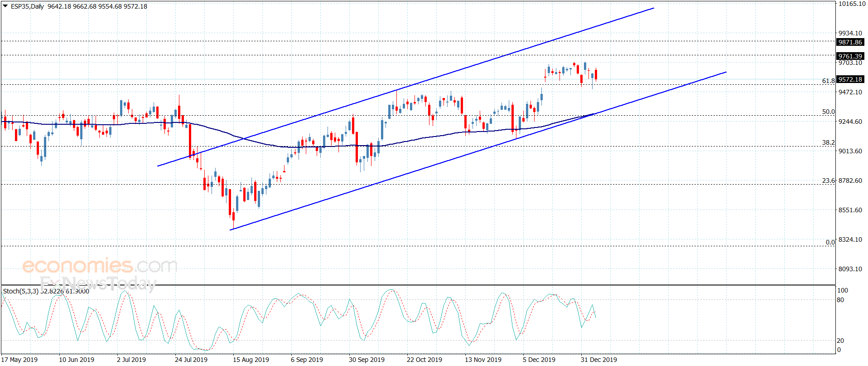Click the 24 Jul 2019 date label

[191, 360]
